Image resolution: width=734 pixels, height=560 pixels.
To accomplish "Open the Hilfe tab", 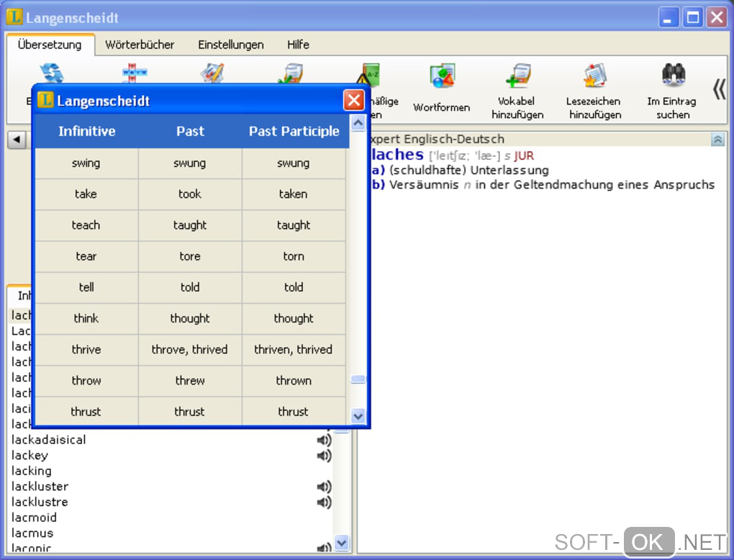I will (x=298, y=45).
